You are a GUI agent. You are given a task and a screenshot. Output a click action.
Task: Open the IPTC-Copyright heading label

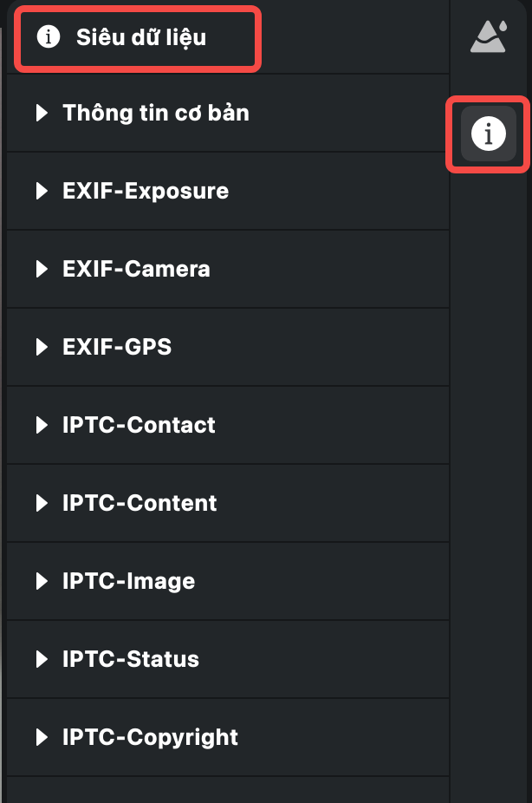pyautogui.click(x=151, y=738)
